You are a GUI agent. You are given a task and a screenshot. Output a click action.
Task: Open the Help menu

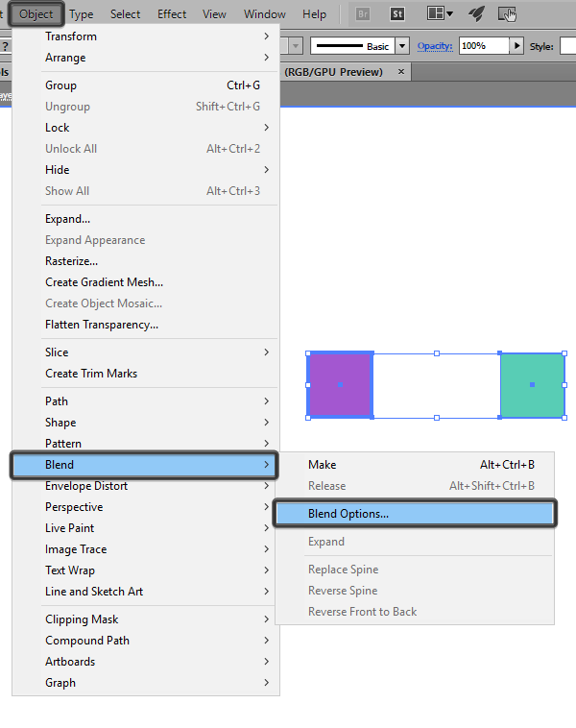314,14
